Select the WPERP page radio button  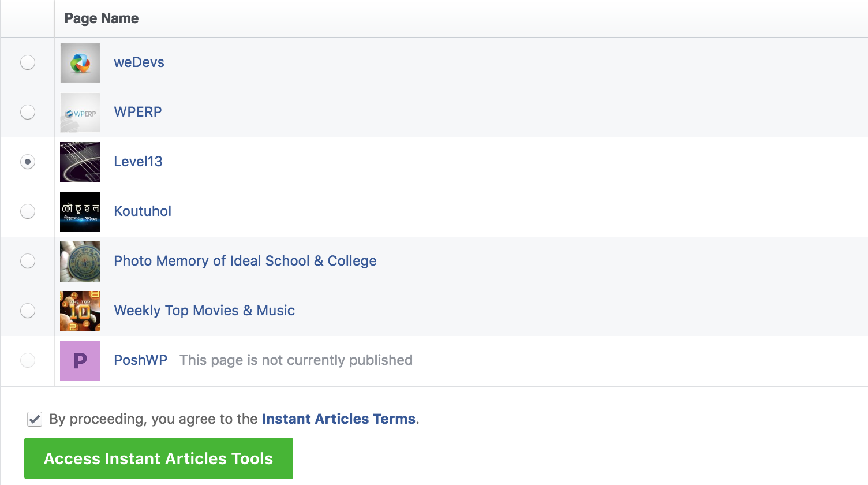coord(28,112)
